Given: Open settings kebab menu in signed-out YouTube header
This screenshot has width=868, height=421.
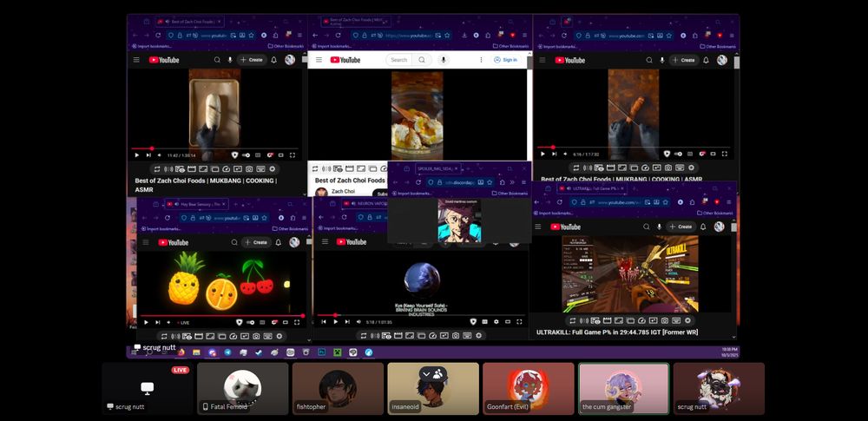Looking at the screenshot, I should [x=481, y=60].
